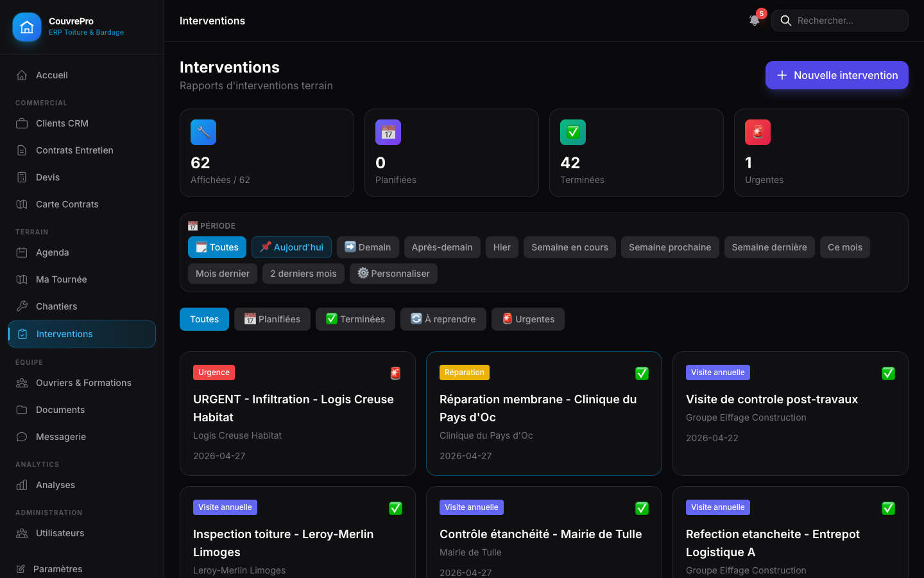Viewport: 924px width, 578px height.
Task: Open the notifications bell icon
Action: (x=755, y=21)
